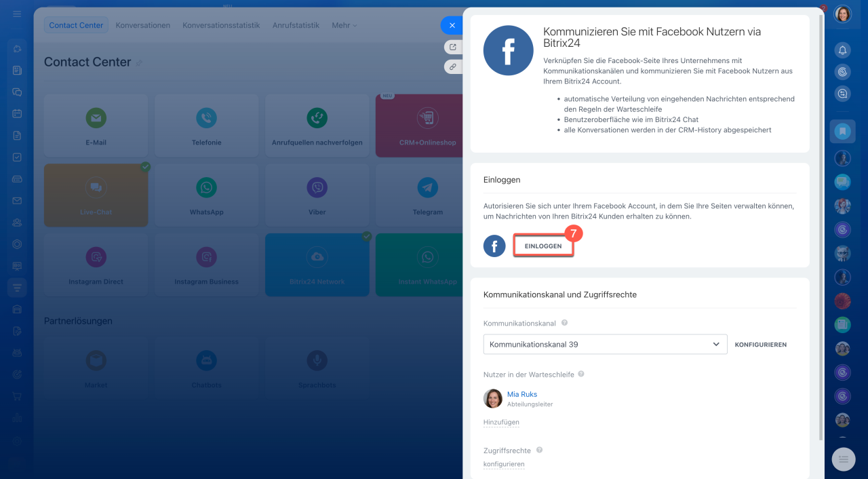The height and width of the screenshot is (479, 868).
Task: Click help icon beside Zugriffsrechte
Action: click(x=540, y=450)
